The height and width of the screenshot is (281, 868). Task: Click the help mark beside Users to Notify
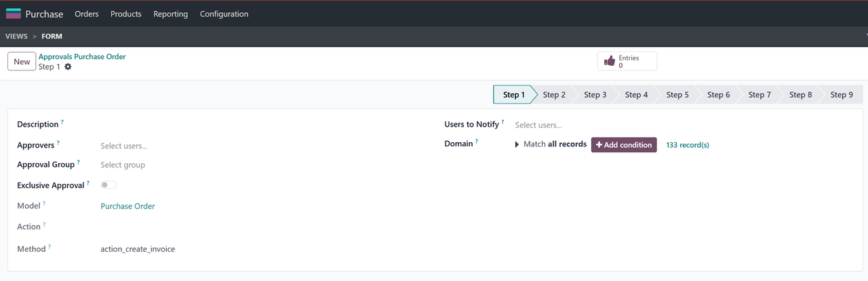[x=503, y=122]
